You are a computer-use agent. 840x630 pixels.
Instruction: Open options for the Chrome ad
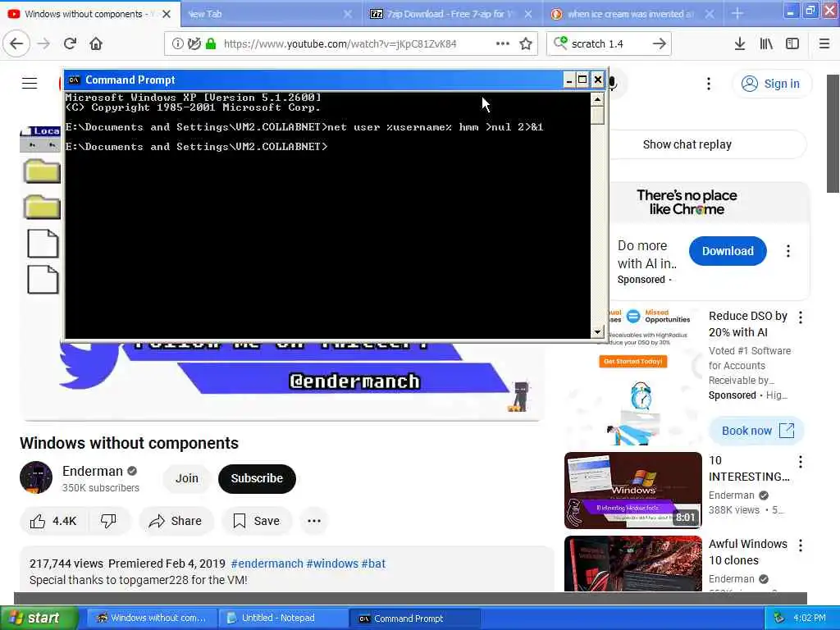pos(788,251)
